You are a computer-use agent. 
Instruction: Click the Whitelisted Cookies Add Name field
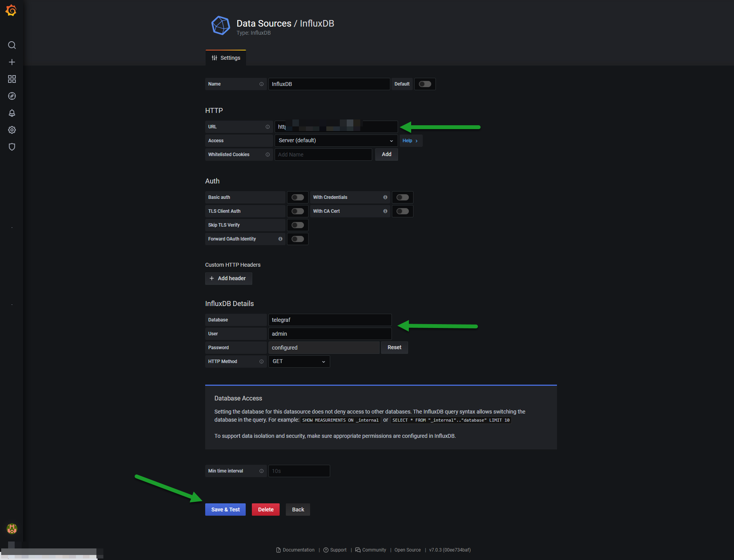click(x=323, y=155)
